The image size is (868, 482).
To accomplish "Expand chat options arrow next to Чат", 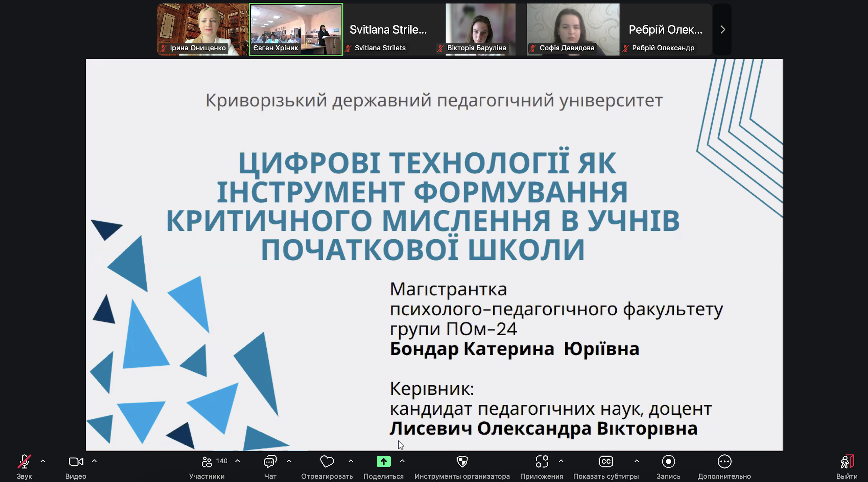I will (289, 461).
